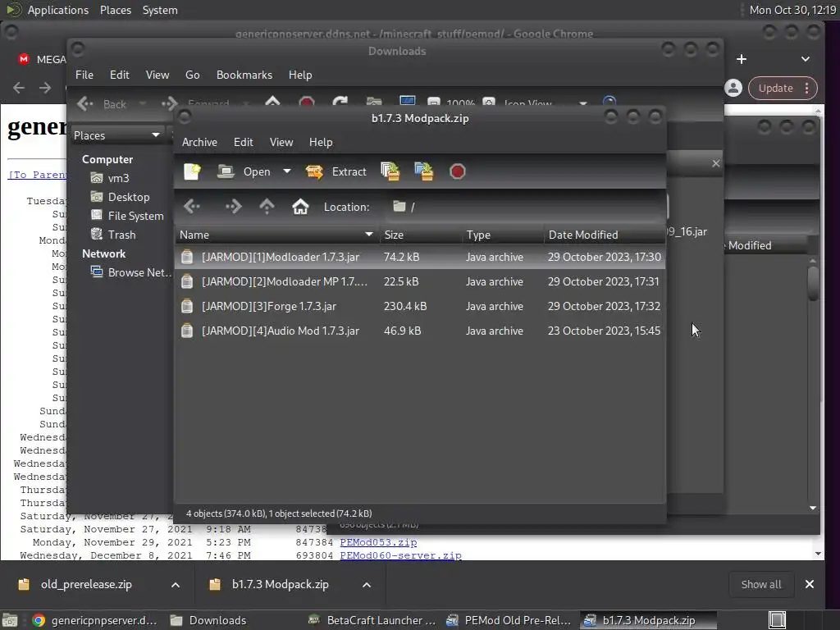Go up one level in archive
The width and height of the screenshot is (840, 630).
coord(267,206)
